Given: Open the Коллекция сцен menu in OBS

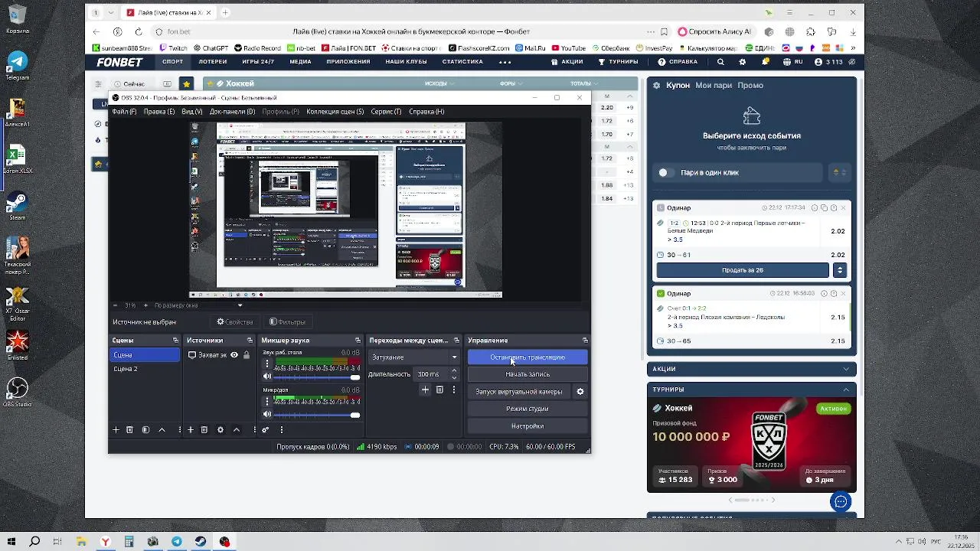Looking at the screenshot, I should point(335,112).
